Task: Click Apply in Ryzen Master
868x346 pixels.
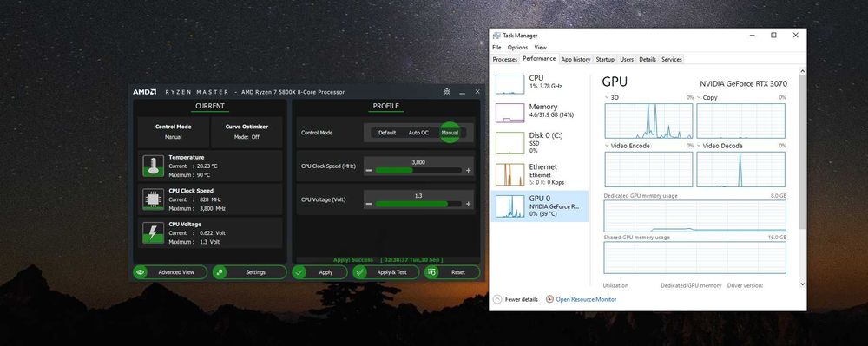Action: 319,272
